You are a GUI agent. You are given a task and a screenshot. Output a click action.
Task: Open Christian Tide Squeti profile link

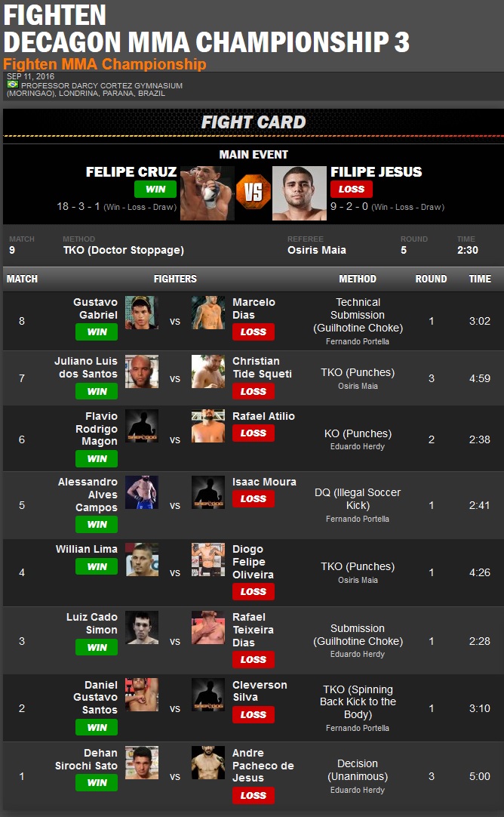(262, 367)
